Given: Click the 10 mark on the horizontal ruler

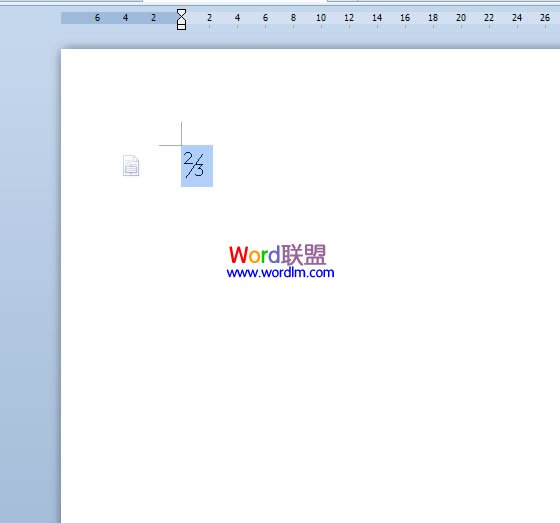Looking at the screenshot, I should 321,18.
